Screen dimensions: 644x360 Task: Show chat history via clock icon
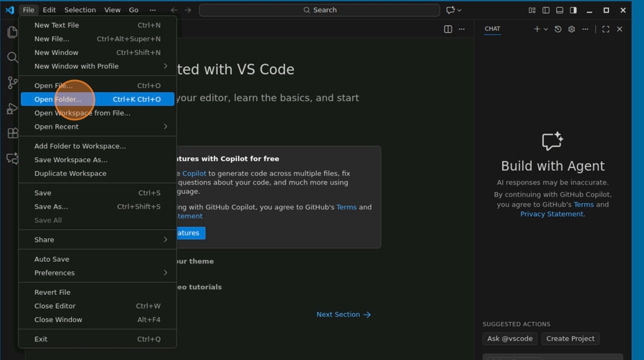(x=558, y=29)
